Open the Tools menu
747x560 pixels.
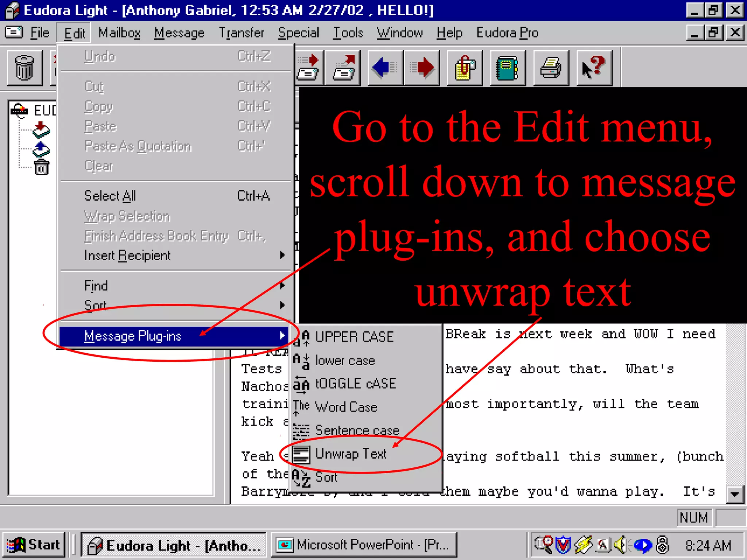(348, 33)
